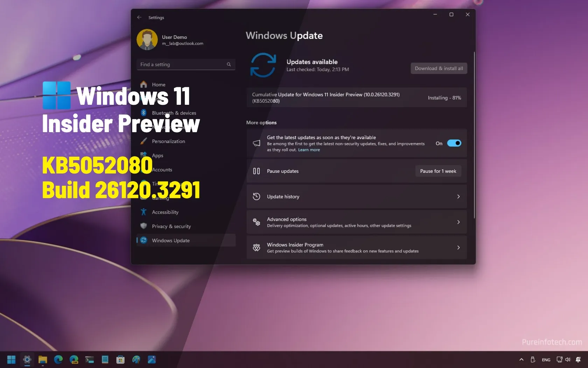Open Terminal from the taskbar

point(89,360)
